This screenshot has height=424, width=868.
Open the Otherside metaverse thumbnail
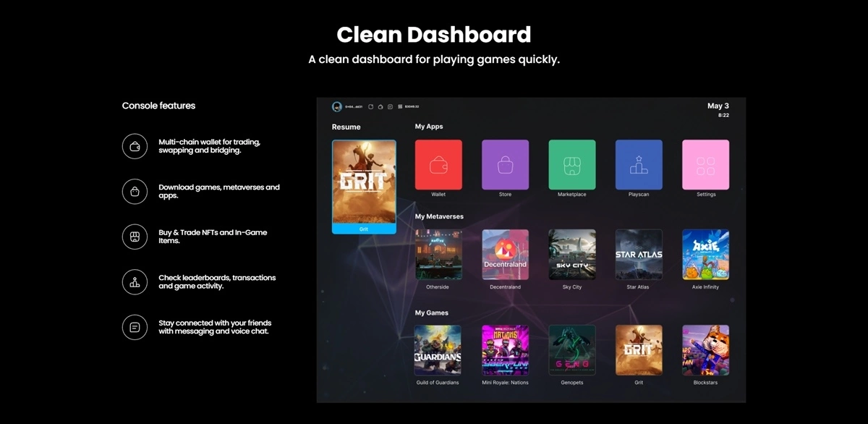coord(438,255)
